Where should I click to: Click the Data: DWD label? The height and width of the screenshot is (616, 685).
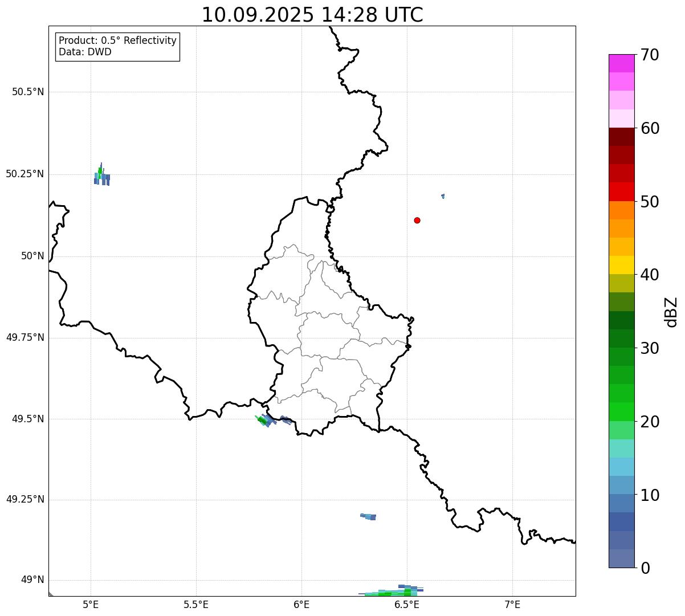pos(85,52)
